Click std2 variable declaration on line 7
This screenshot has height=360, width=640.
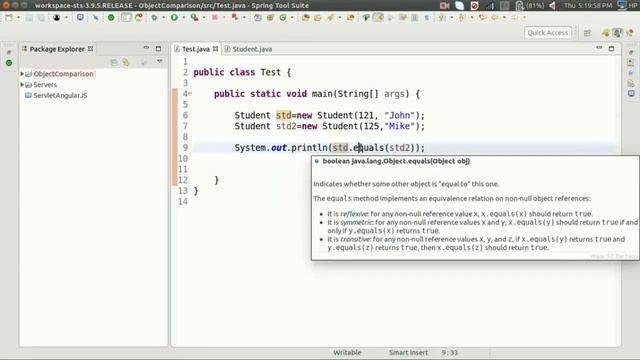[x=286, y=126]
